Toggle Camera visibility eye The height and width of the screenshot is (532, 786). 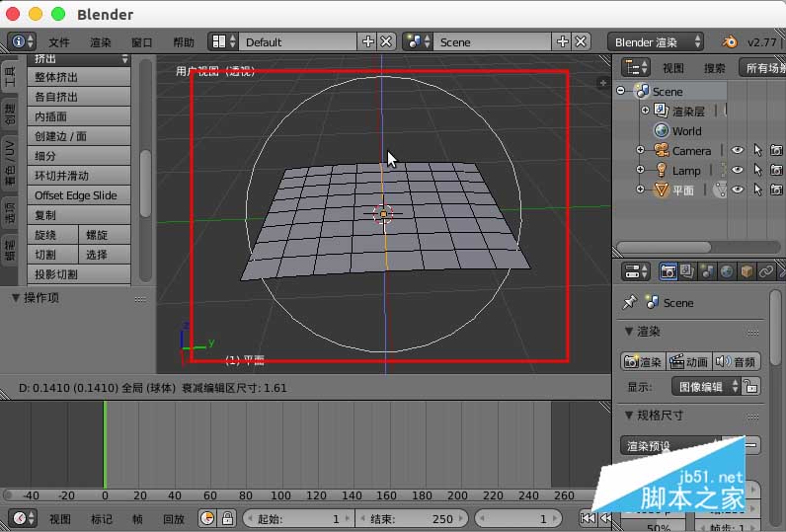(x=737, y=150)
